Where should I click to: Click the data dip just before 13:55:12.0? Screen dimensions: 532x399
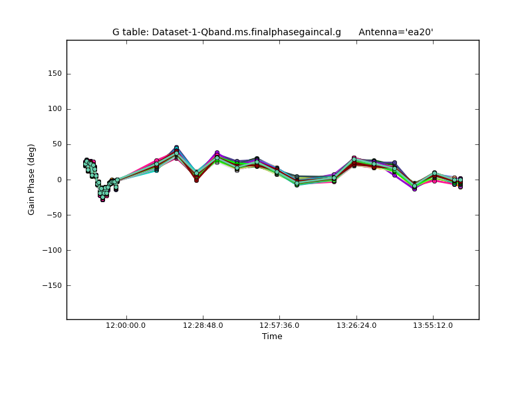click(x=414, y=187)
